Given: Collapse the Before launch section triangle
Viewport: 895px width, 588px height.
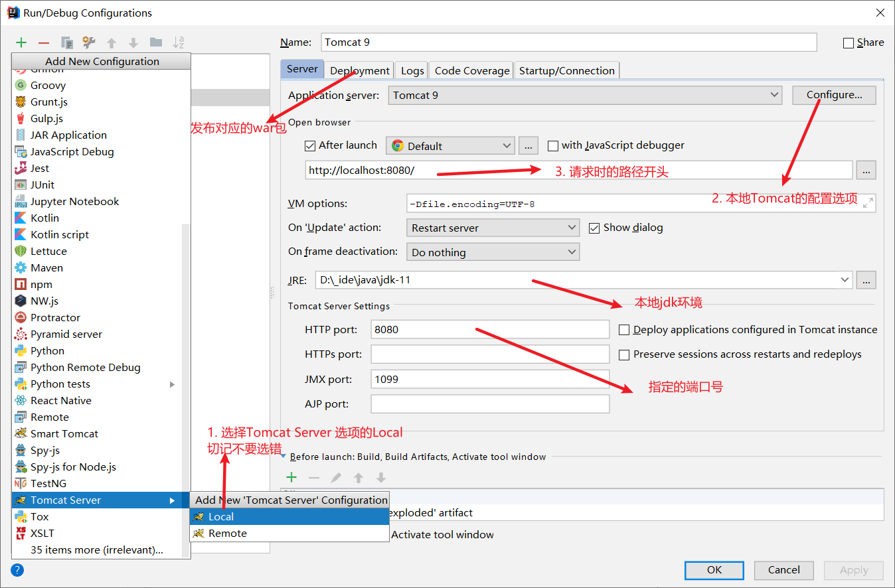Looking at the screenshot, I should pyautogui.click(x=284, y=457).
